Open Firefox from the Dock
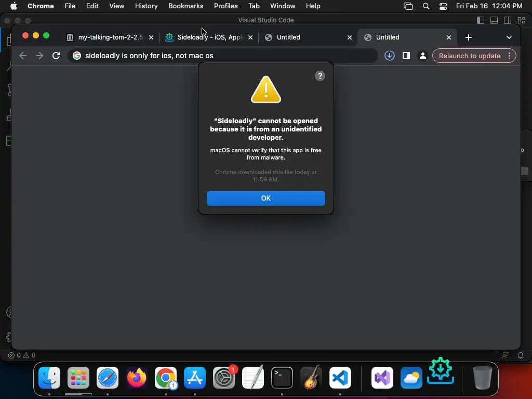This screenshot has height=399, width=532. coord(137,378)
